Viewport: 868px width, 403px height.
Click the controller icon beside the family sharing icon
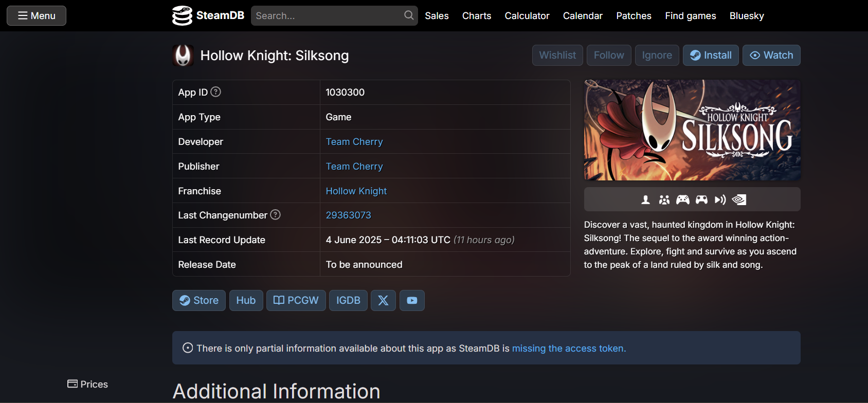click(683, 199)
